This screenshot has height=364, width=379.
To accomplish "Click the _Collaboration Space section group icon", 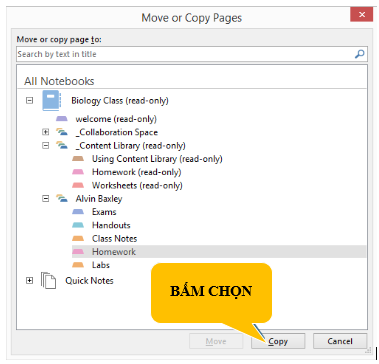I will point(62,132).
